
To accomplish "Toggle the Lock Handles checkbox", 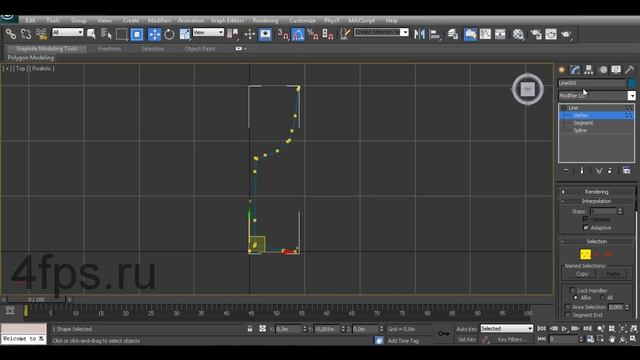I will pos(572,291).
